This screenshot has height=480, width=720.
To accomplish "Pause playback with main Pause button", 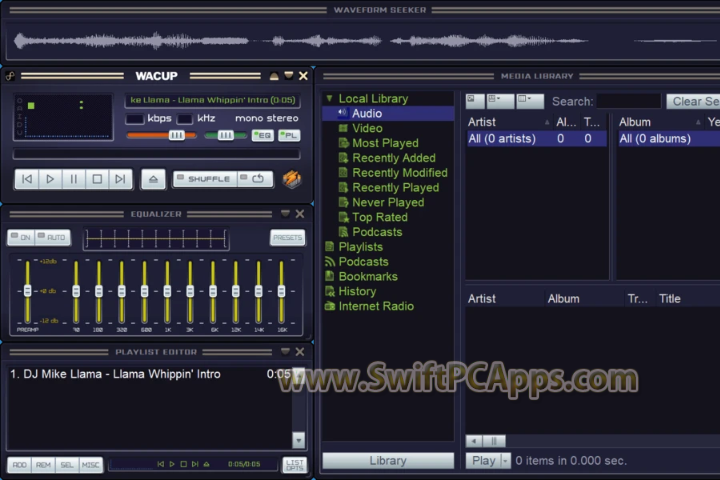I will pos(73,179).
